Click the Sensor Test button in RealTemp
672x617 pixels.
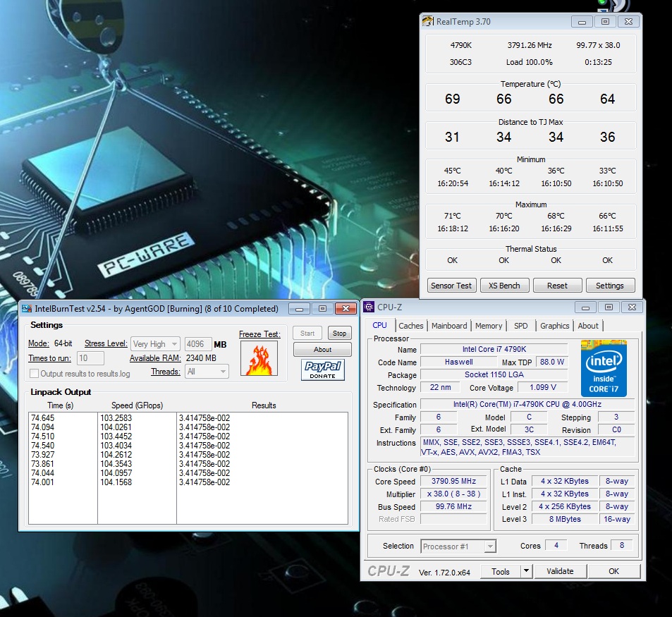[x=451, y=286]
